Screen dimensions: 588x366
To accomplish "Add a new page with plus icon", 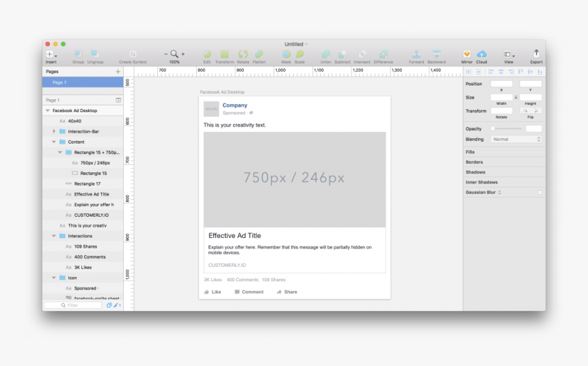I will click(x=118, y=71).
